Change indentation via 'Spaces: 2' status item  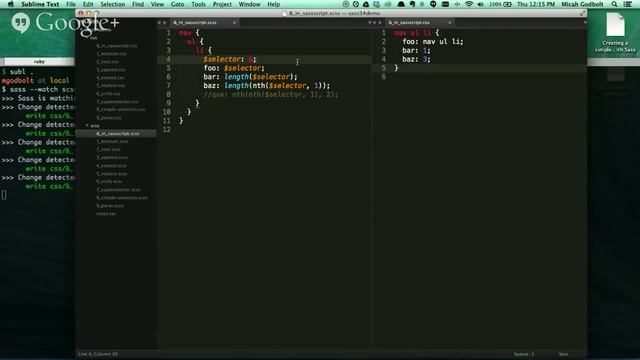[x=524, y=354]
